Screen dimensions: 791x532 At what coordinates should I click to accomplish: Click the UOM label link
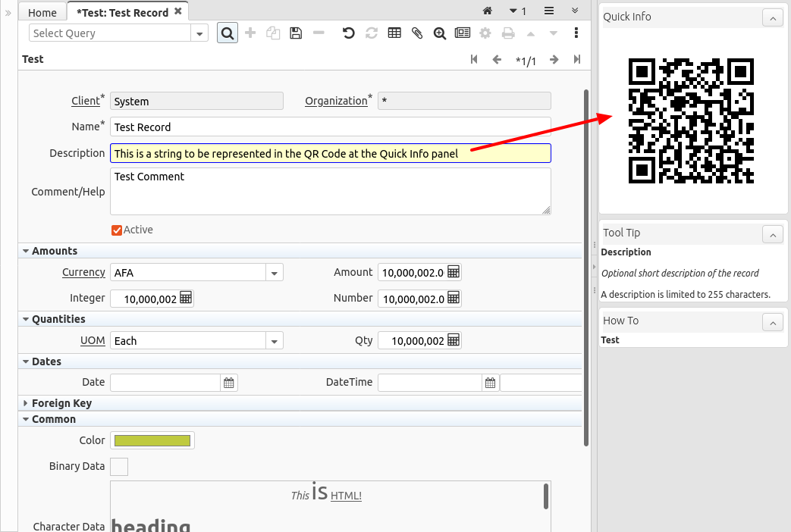pos(93,341)
